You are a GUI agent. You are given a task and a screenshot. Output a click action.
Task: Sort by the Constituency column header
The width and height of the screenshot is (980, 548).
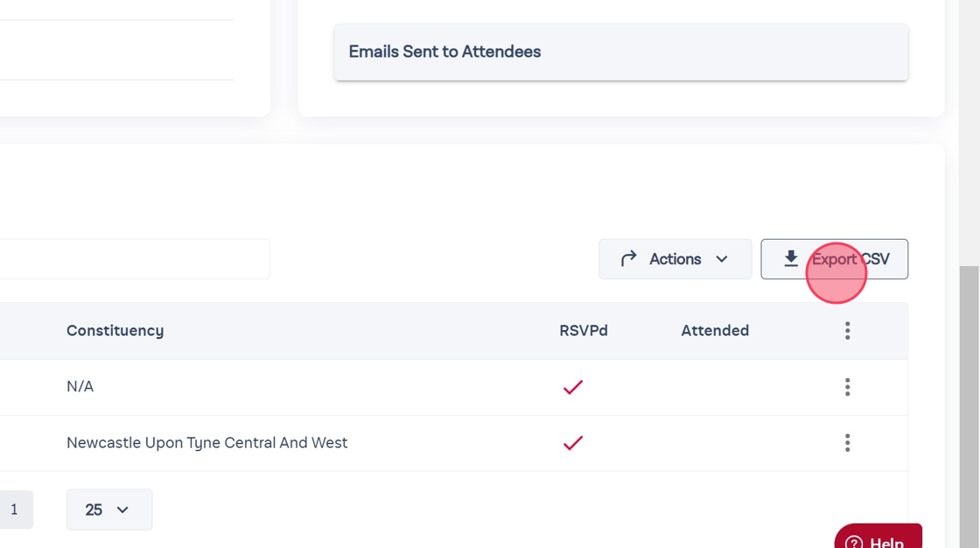tap(115, 331)
